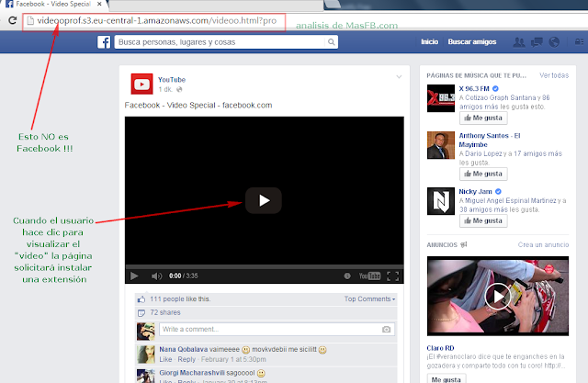Open the post options chevron on the YouTube post
588x383 pixels.
[x=399, y=77]
